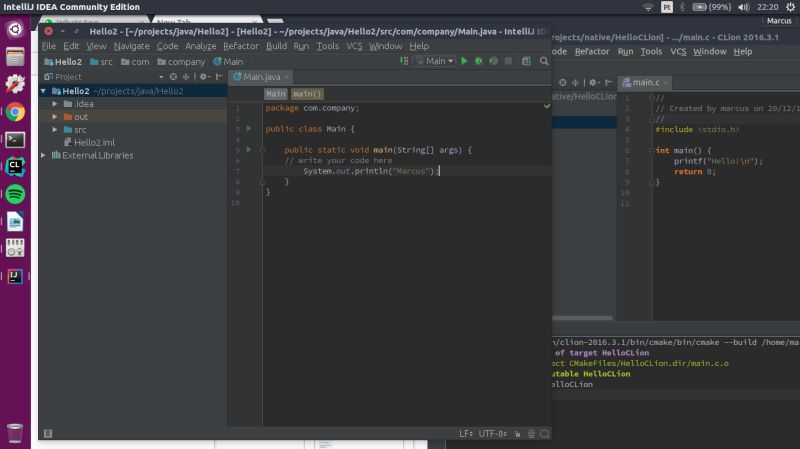Launch CLion from the Ubuntu launcher

[x=15, y=166]
